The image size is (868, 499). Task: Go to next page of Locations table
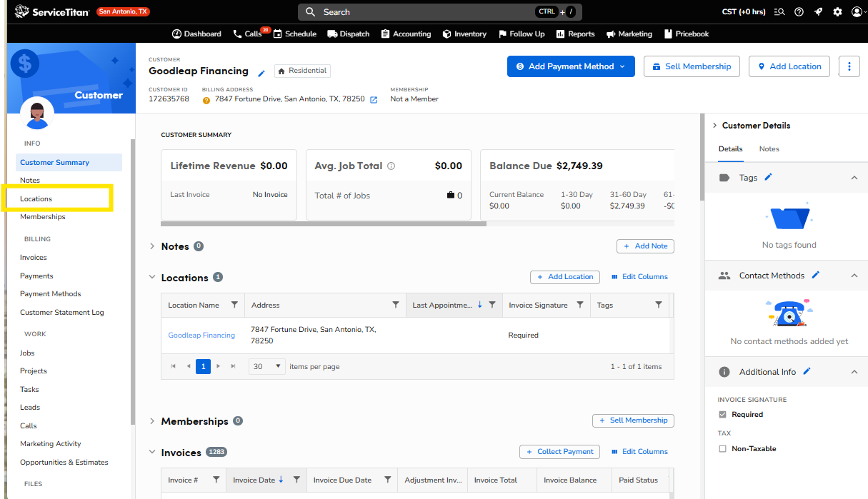coord(219,366)
